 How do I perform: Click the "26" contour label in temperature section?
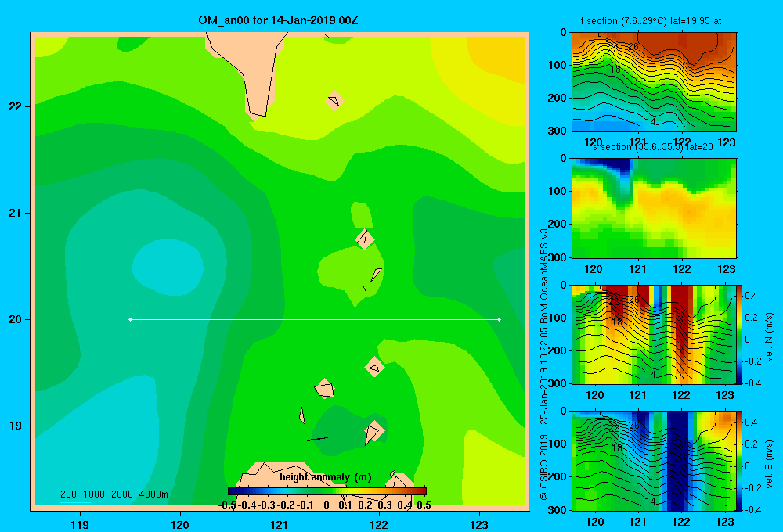pos(633,47)
